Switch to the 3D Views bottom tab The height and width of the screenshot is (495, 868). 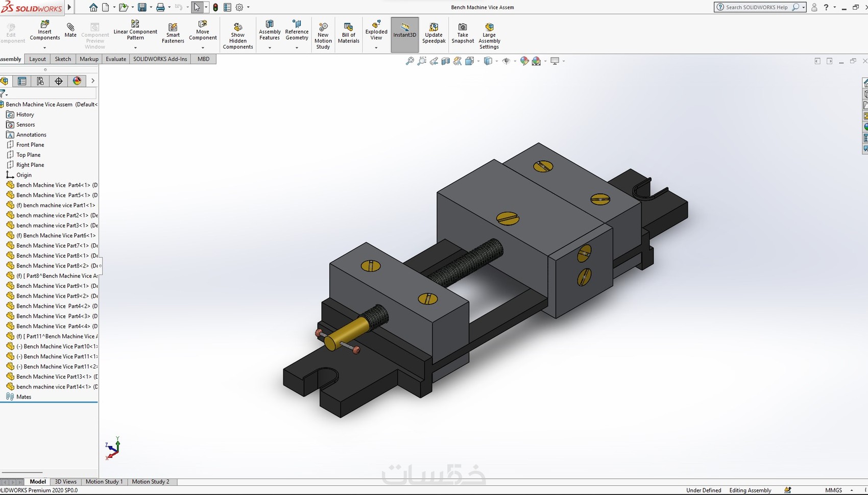[x=66, y=482]
